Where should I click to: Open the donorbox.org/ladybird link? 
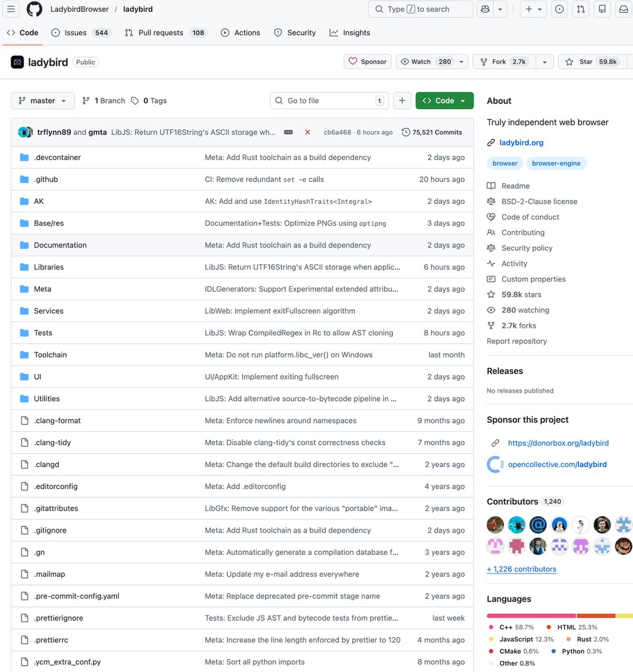coord(559,443)
